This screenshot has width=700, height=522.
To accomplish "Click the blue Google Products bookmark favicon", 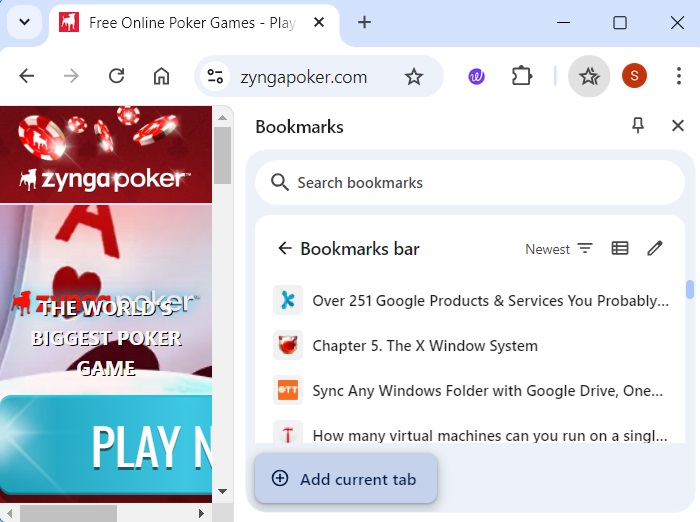I will click(x=288, y=300).
